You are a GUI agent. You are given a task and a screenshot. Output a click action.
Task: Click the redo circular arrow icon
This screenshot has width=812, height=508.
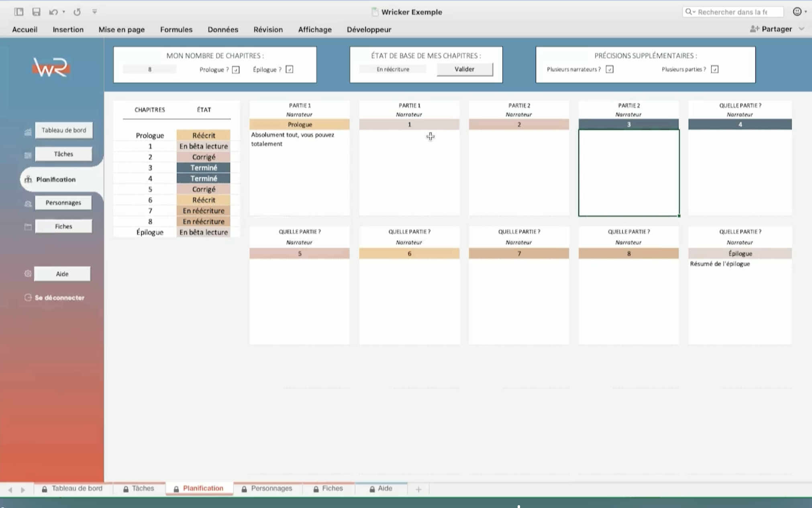[77, 12]
